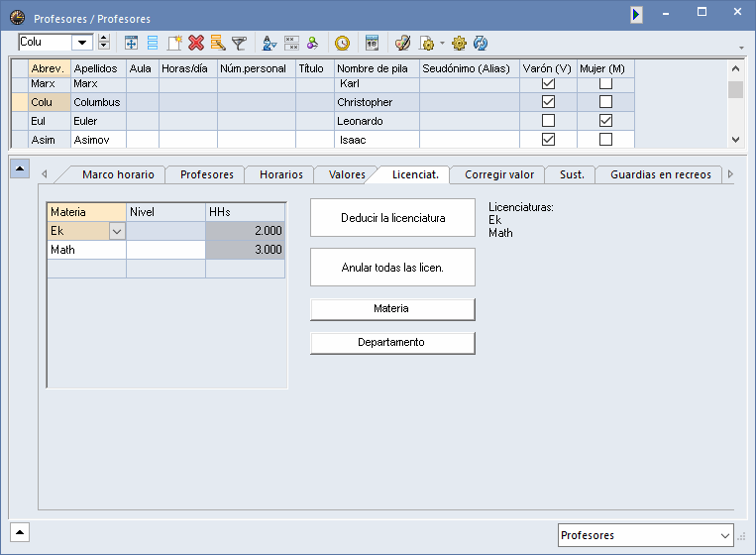Open the Profesores combo box at bottom right
The width and height of the screenshot is (756, 555).
point(646,536)
